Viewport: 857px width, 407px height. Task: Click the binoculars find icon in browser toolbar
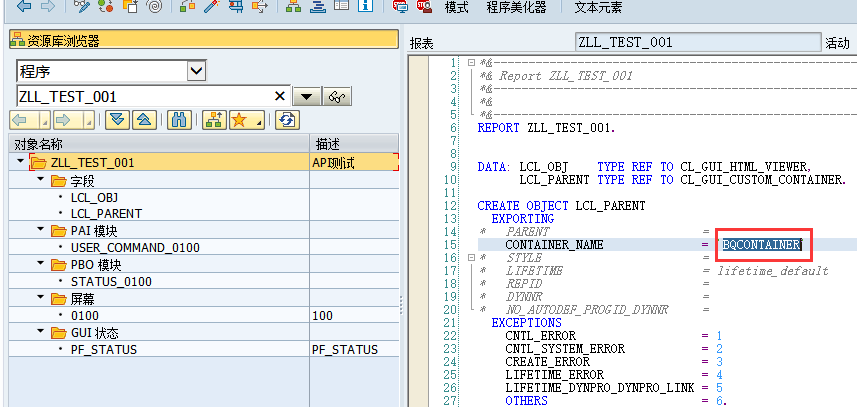tap(179, 120)
